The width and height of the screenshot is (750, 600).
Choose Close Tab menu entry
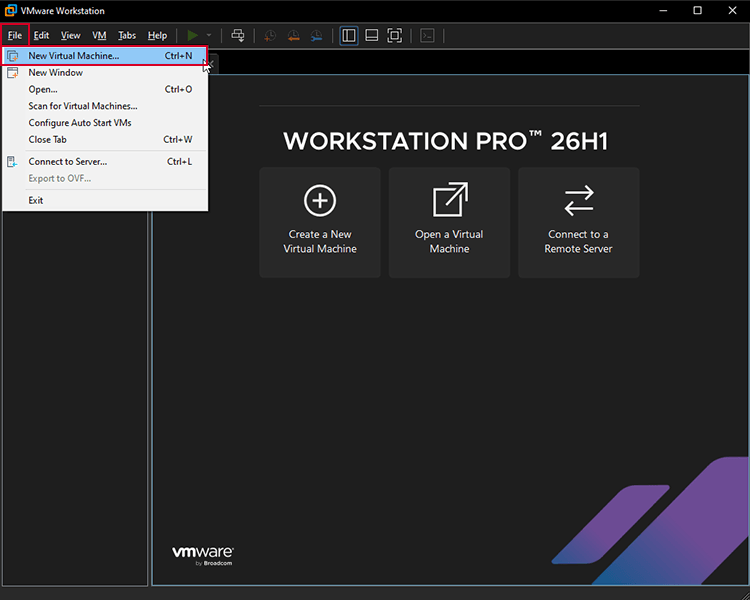click(x=105, y=140)
